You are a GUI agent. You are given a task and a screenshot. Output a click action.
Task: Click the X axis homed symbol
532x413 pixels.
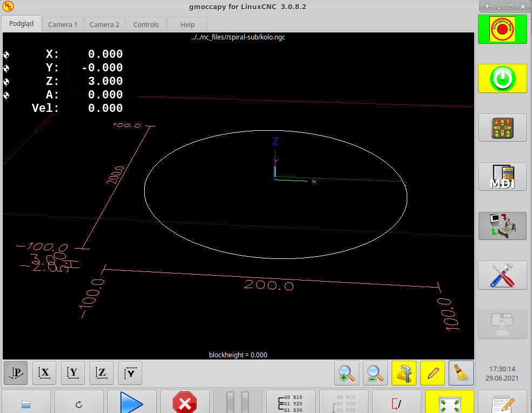(x=6, y=55)
